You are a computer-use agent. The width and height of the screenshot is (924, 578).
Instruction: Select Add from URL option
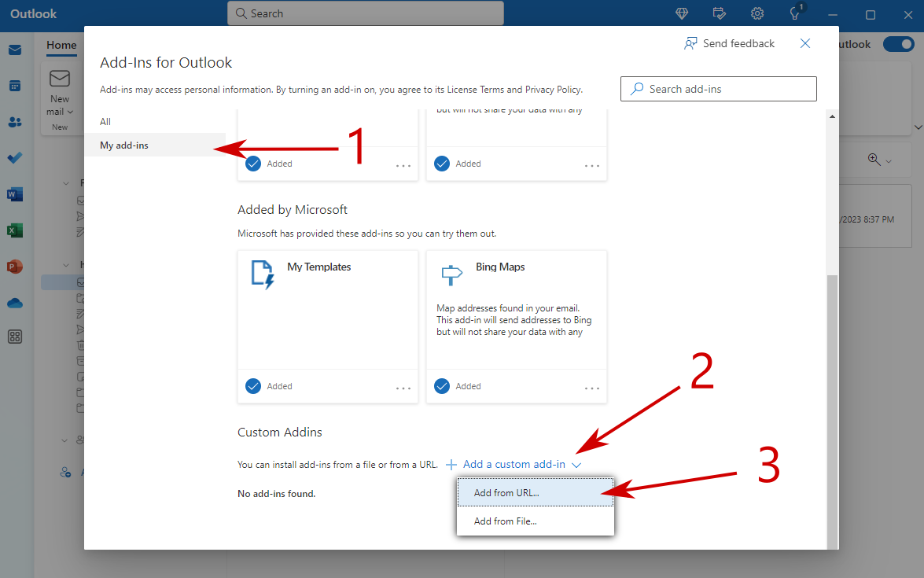click(506, 493)
